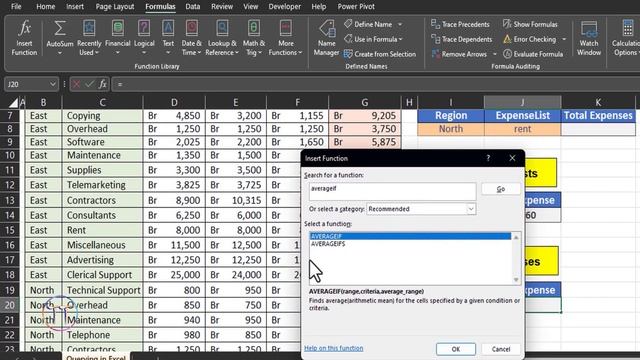Click the Search for a function field
The height and width of the screenshot is (360, 640).
click(392, 191)
